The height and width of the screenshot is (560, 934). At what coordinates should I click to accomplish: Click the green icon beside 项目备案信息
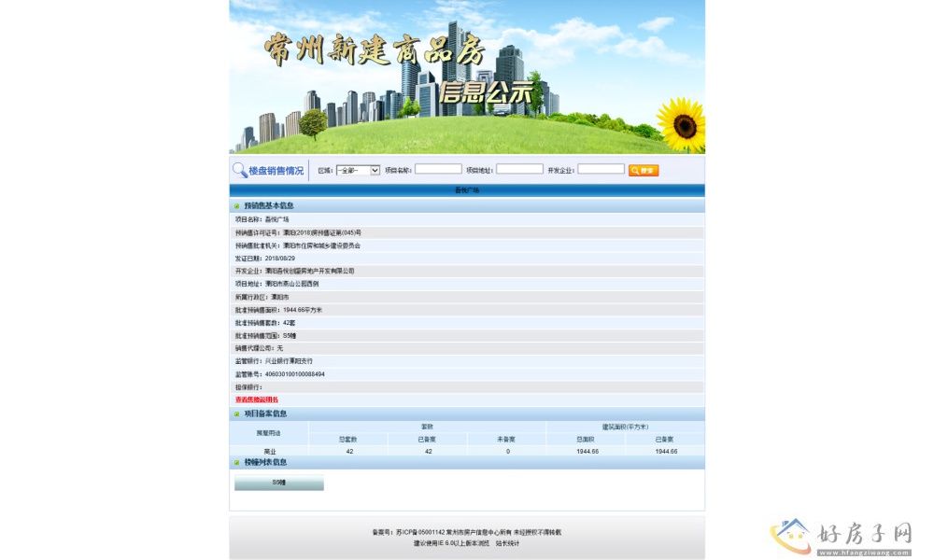(237, 414)
